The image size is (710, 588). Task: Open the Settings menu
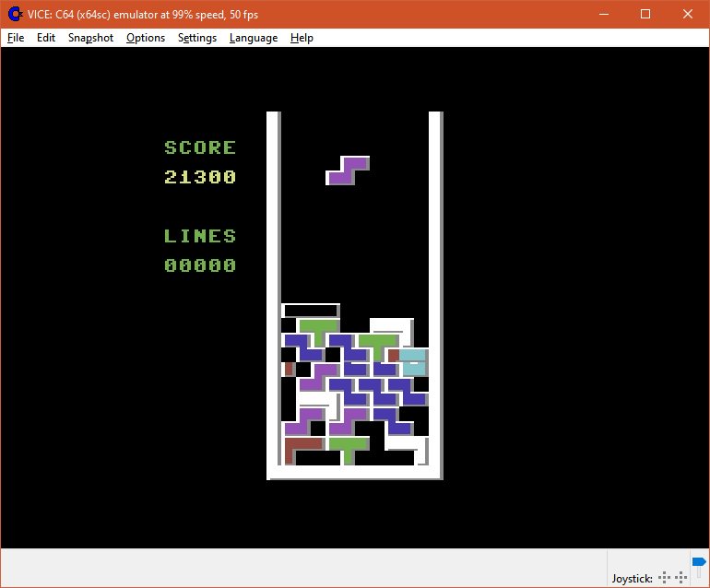pos(197,38)
